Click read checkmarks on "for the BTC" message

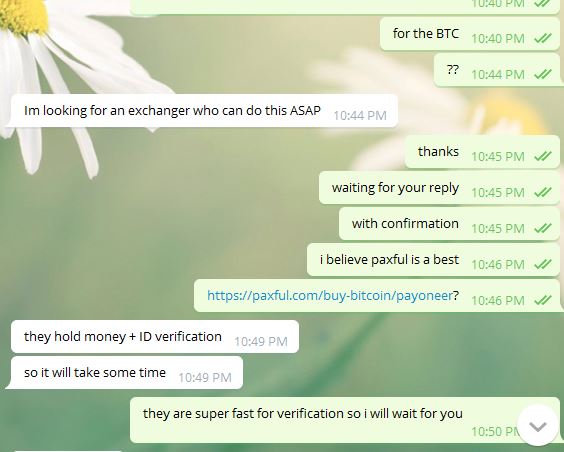(x=543, y=38)
